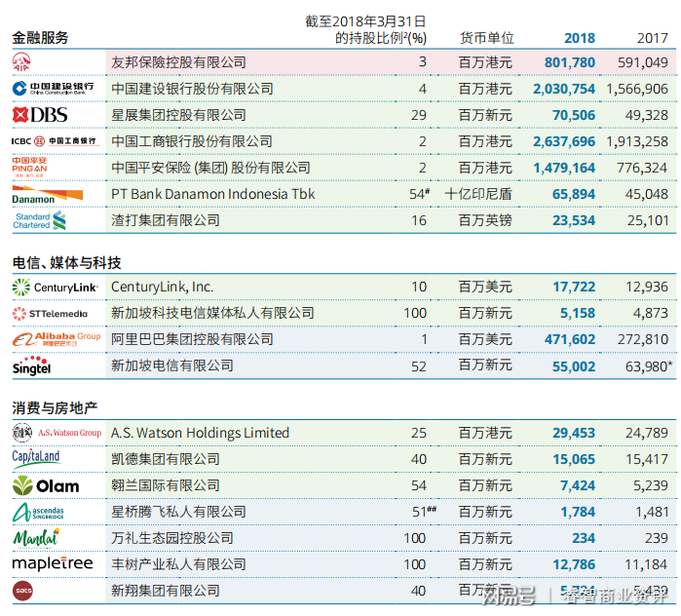Select the 消费与房地产 section heading
Viewport: 681px width, 616px height.
[x=55, y=408]
